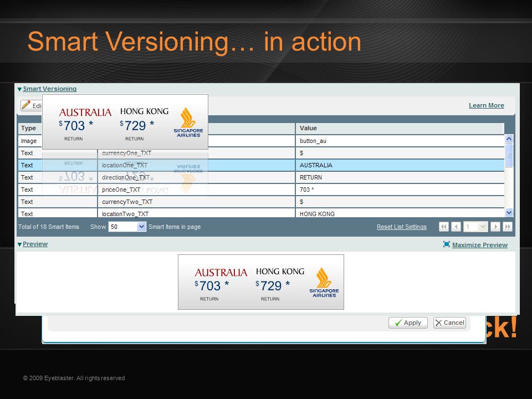Click the Apply button
Viewport: 532px width, 399px height.
[x=408, y=323]
